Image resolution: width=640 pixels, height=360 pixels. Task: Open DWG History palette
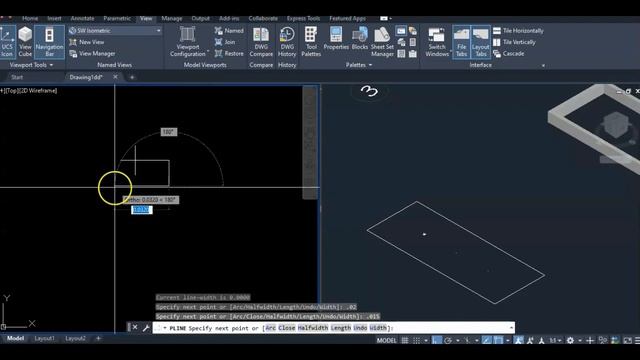point(287,42)
